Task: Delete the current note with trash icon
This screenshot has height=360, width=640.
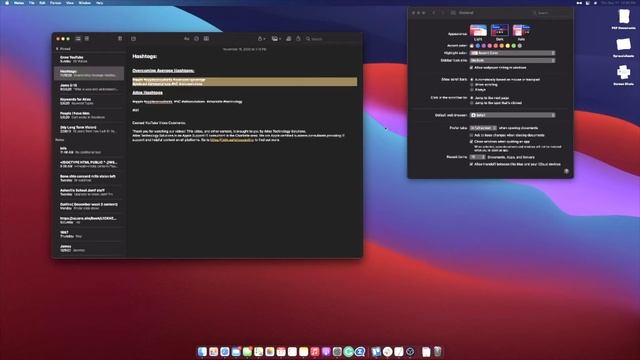Action: pyautogui.click(x=120, y=38)
